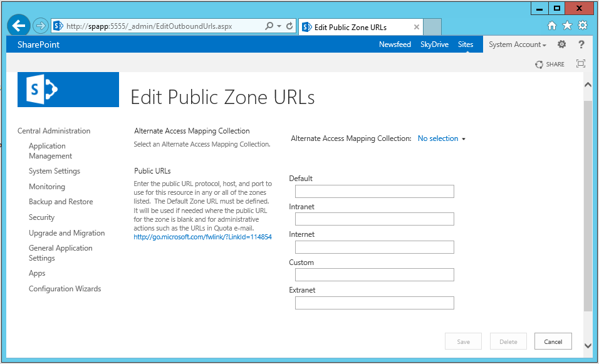
Task: Toggle Focus on Content icon
Action: (581, 64)
